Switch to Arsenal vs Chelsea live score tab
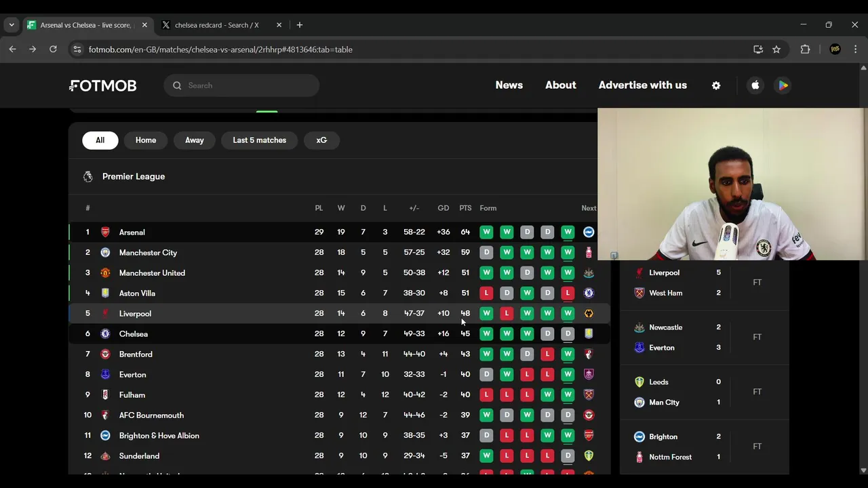 click(85, 25)
